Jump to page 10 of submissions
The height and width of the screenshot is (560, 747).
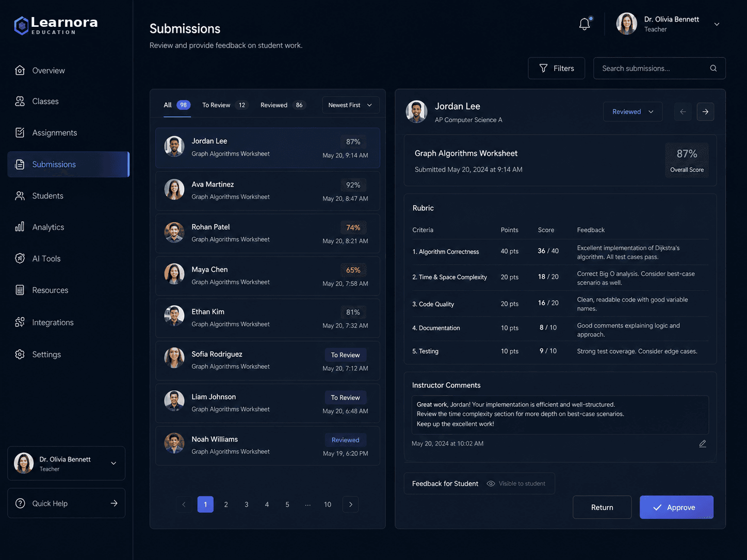point(328,504)
